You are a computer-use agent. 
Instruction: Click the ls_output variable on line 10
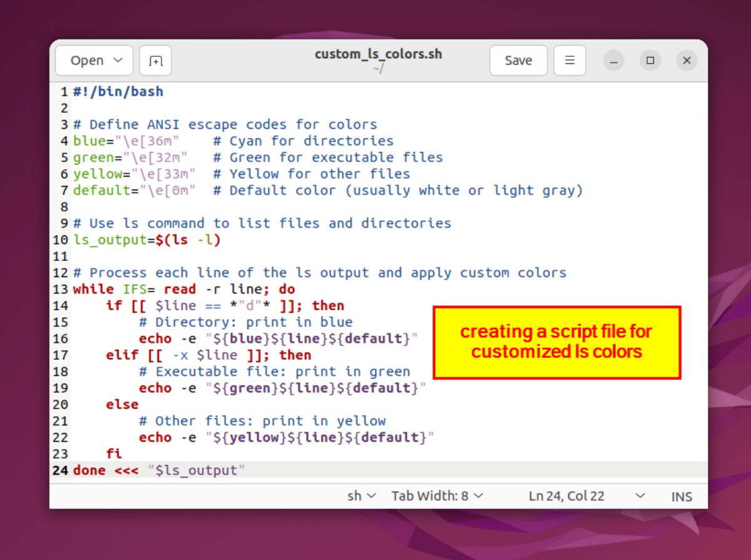pos(98,240)
